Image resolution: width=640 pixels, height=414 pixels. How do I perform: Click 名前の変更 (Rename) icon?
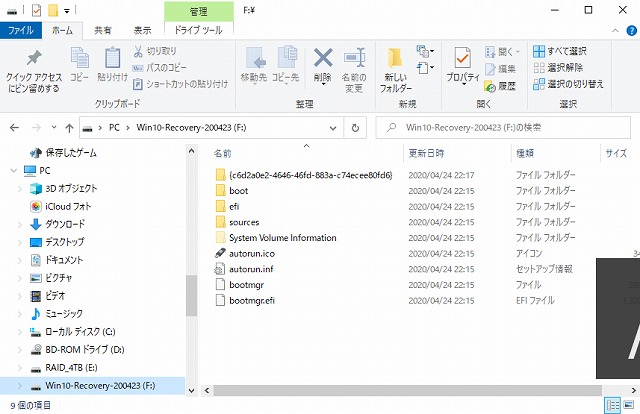coord(353,69)
